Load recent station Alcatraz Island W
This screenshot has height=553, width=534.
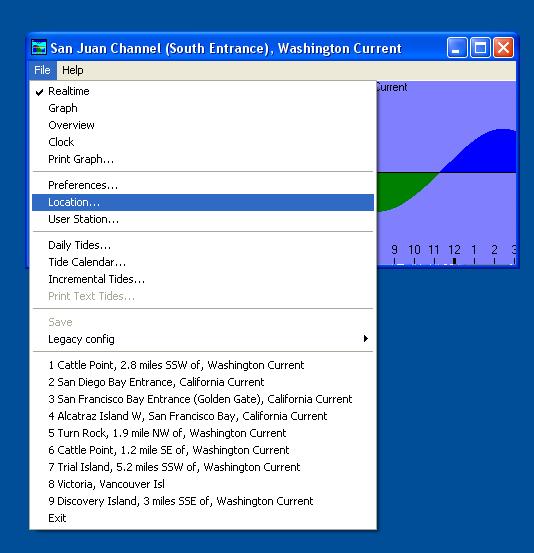click(x=203, y=416)
